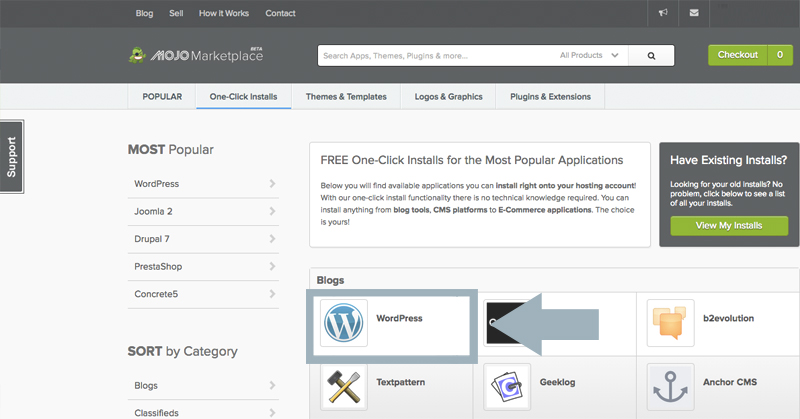Open the Anchor CMS anchor icon

[670, 387]
